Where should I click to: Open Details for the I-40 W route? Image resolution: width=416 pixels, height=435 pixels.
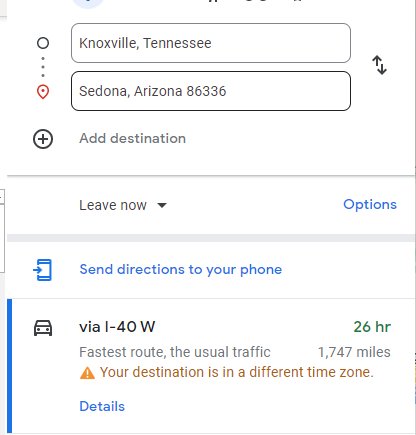102,406
